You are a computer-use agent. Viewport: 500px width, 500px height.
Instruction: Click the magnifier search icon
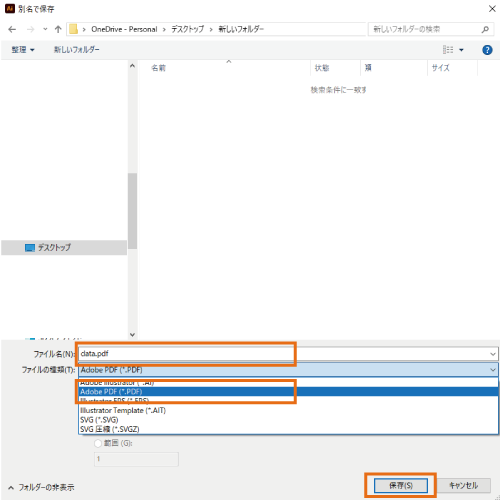point(485,29)
